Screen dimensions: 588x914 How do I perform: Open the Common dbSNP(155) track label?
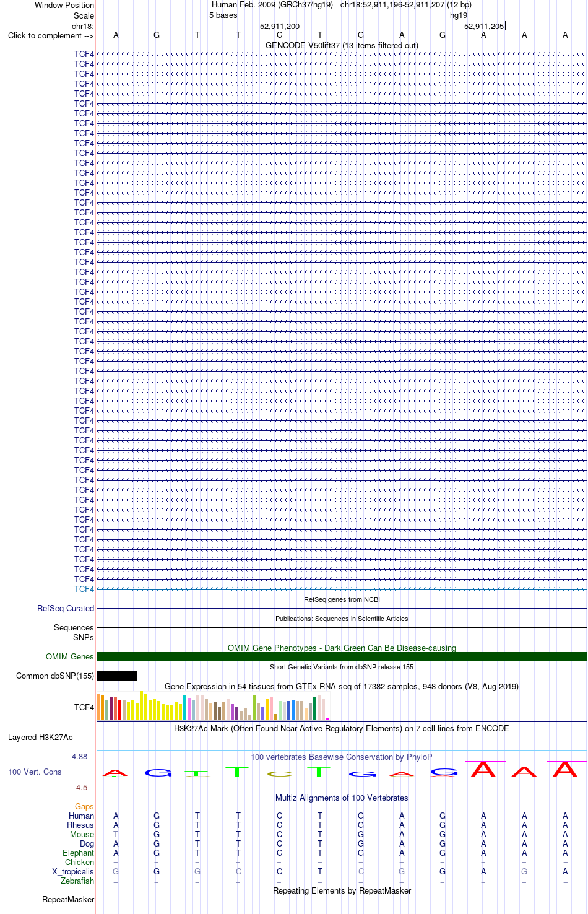tap(55, 676)
